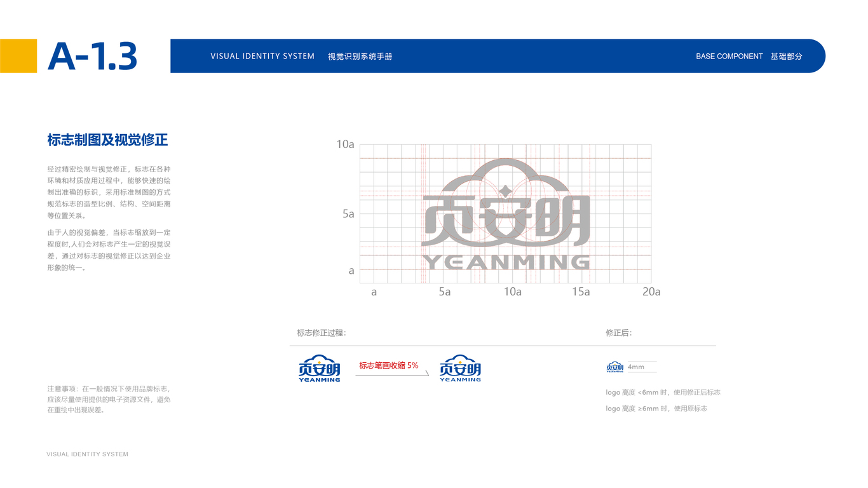The image size is (868, 488).
Task: Select the corrected blue logo after the arrow
Action: tap(461, 369)
